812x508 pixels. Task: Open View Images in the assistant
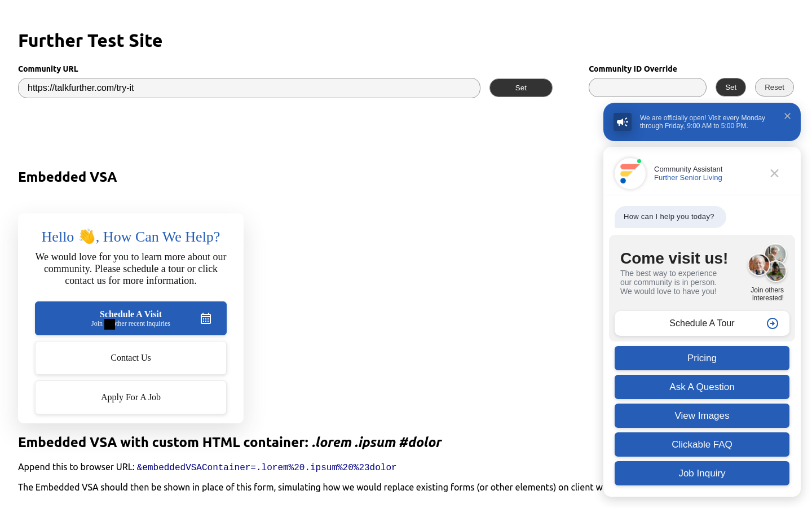click(701, 416)
